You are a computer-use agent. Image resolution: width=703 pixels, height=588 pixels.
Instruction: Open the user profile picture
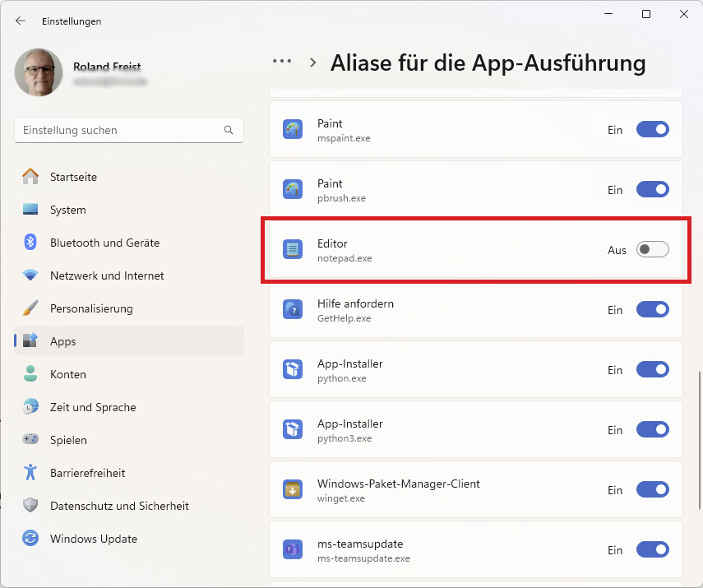(39, 72)
